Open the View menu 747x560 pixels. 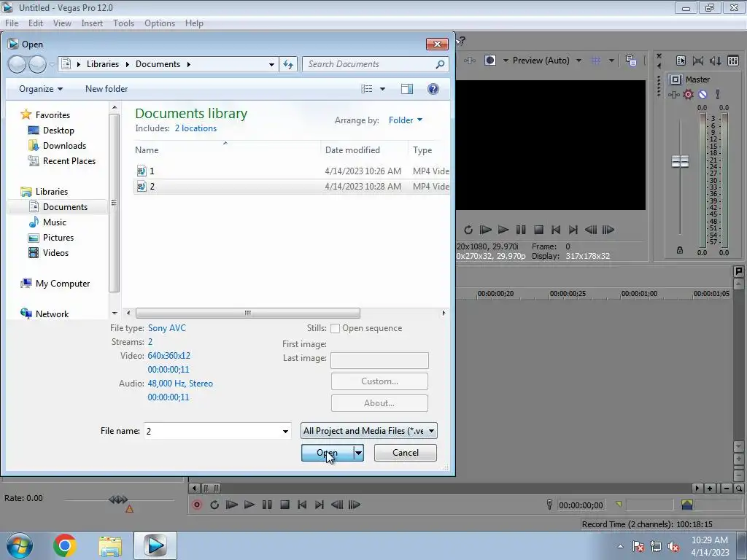point(62,23)
